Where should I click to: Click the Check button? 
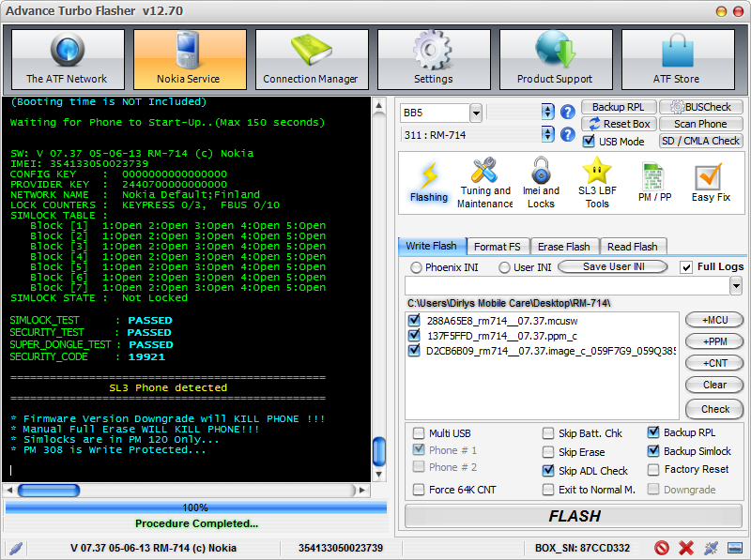point(714,409)
